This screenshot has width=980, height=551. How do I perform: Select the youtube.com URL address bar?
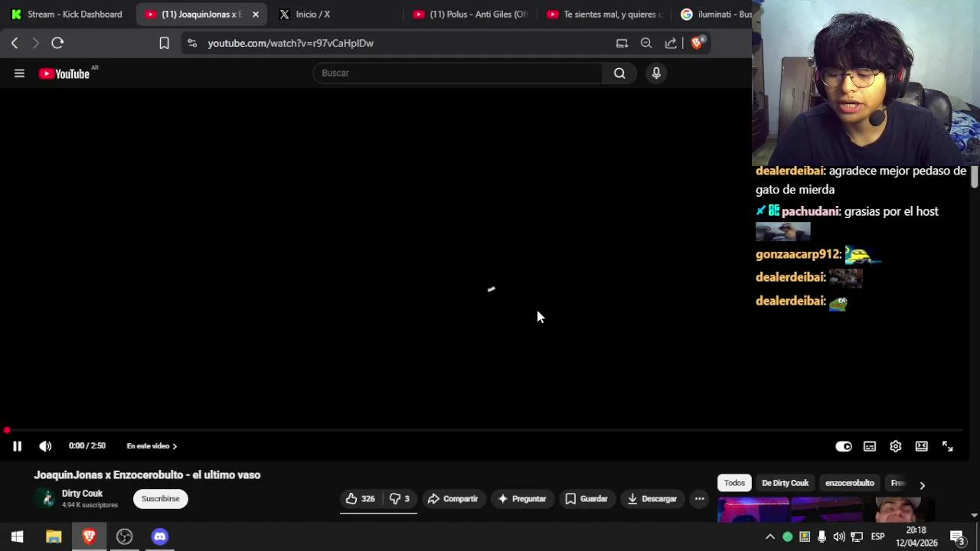click(291, 43)
